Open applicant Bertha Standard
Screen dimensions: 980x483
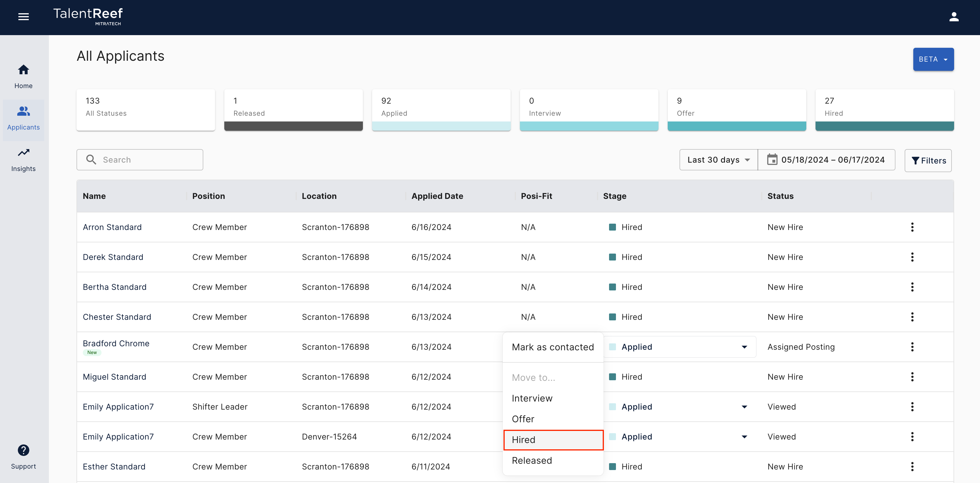tap(114, 287)
